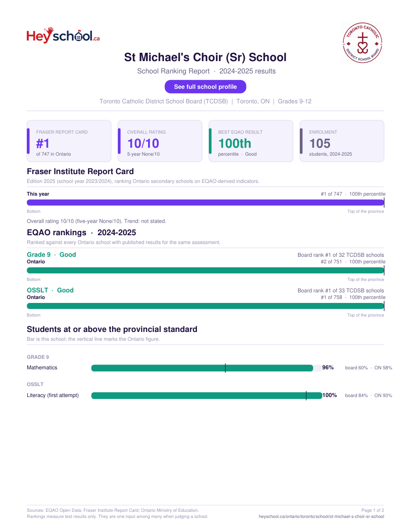This screenshot has width=411, height=532.
Task: Click the Page 1 of 2 indicator
Action: pos(373,510)
